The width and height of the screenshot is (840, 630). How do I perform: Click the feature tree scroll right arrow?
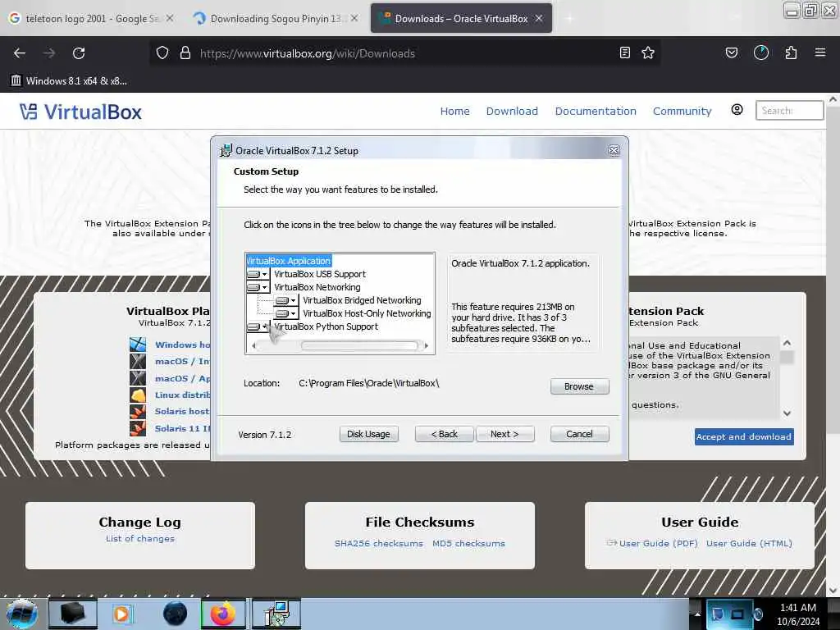click(x=426, y=346)
